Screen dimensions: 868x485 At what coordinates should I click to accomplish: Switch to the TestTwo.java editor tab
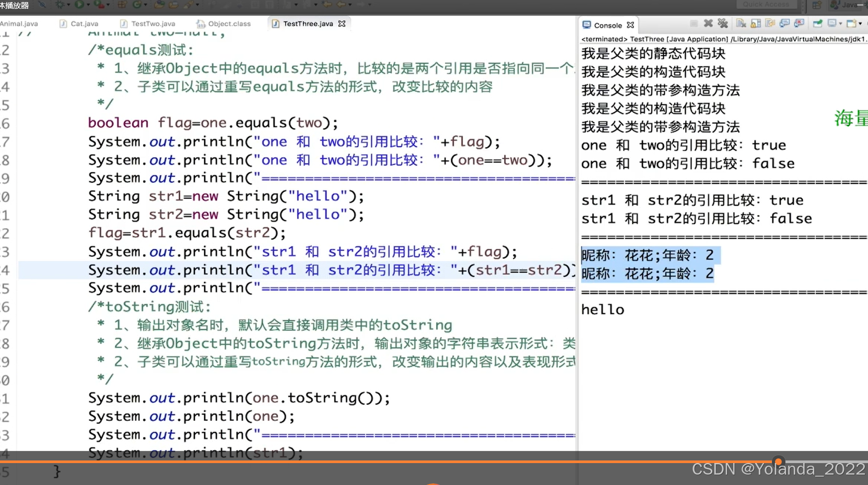[x=147, y=23]
